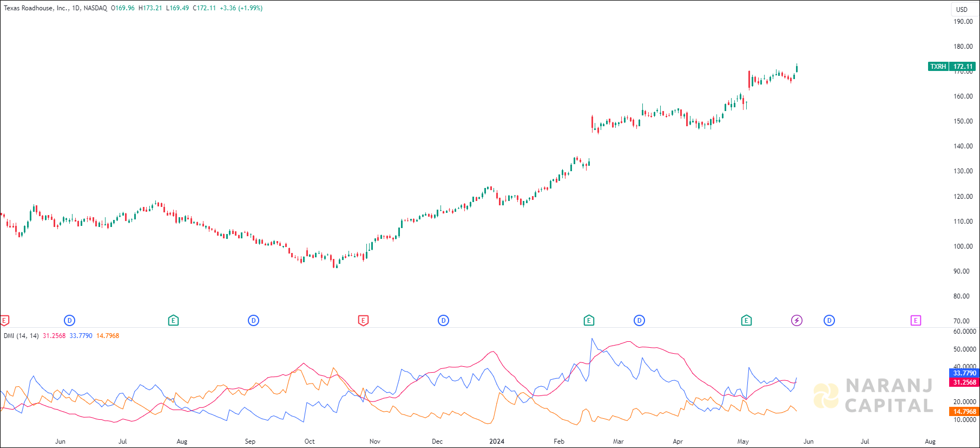Click the 100.00 price axis label
Viewport: 980px width, 448px height.
[x=963, y=246]
